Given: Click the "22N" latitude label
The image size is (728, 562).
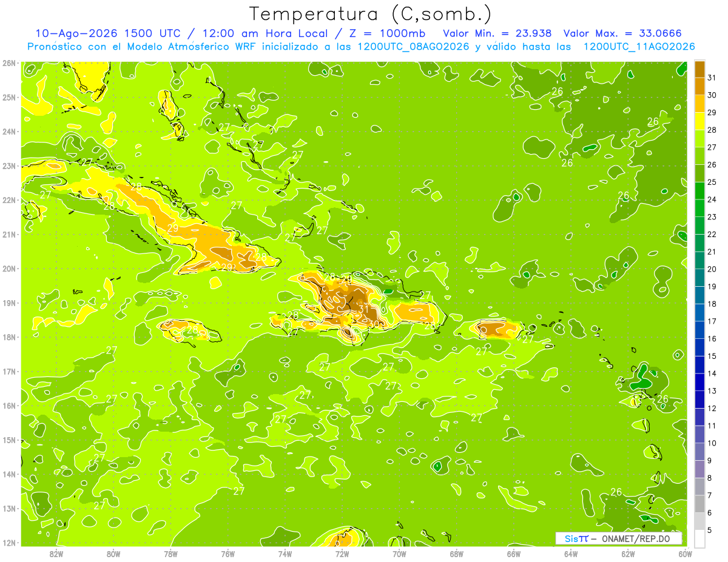Looking at the screenshot, I should coord(9,200).
